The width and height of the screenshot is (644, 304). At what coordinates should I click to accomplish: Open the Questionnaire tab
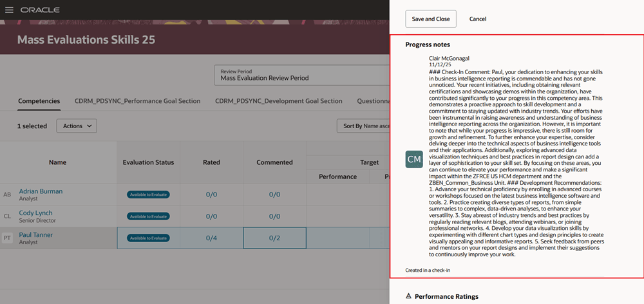tap(373, 101)
